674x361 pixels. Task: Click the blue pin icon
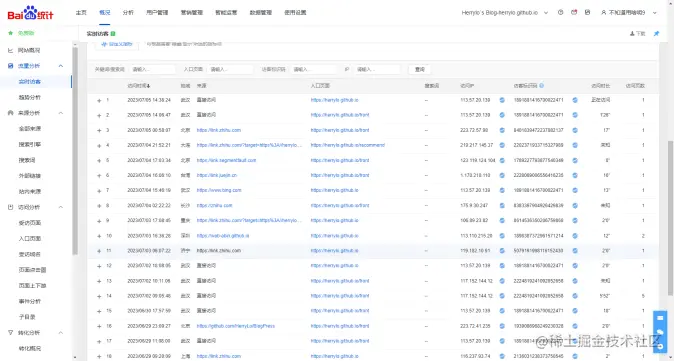656,34
